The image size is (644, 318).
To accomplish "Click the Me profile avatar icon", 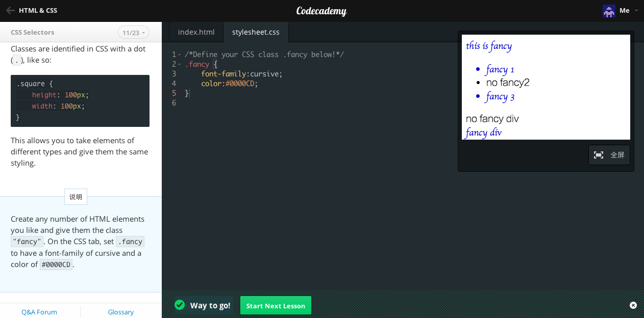I will (x=609, y=10).
